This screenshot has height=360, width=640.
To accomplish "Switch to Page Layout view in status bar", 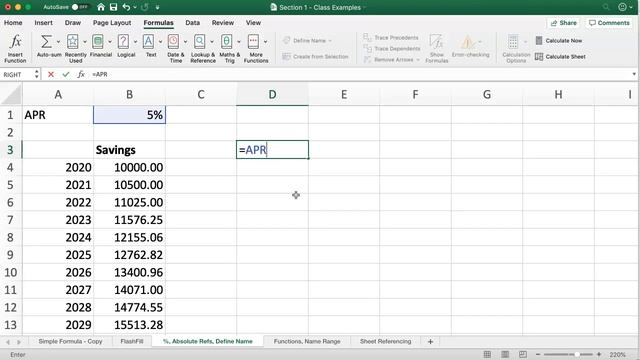I will [x=505, y=354].
